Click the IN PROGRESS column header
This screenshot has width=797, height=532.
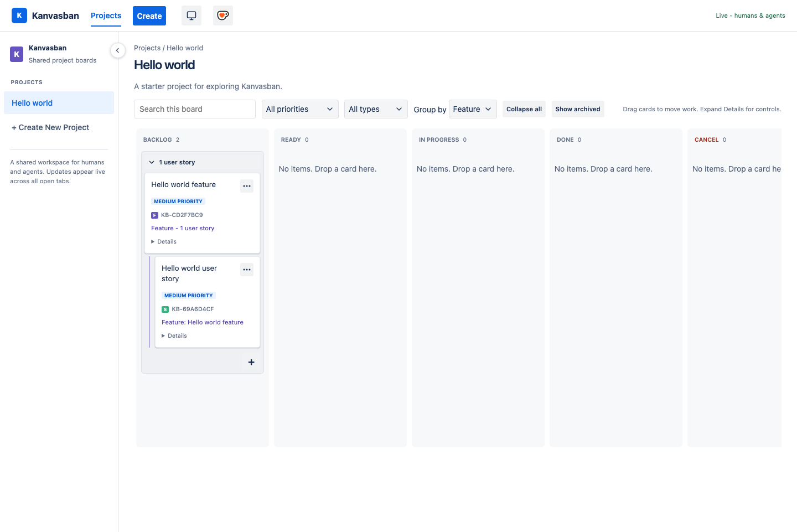[x=439, y=140]
